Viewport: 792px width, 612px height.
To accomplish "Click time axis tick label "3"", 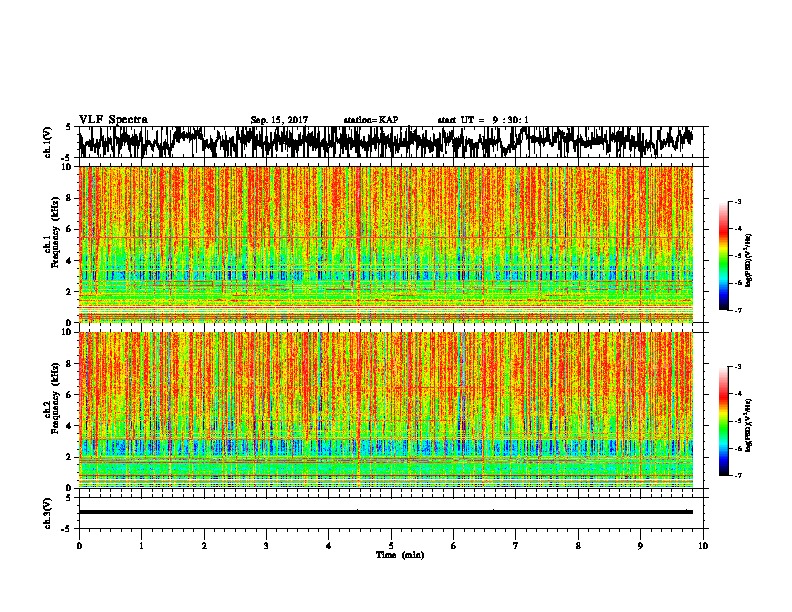I will [266, 546].
